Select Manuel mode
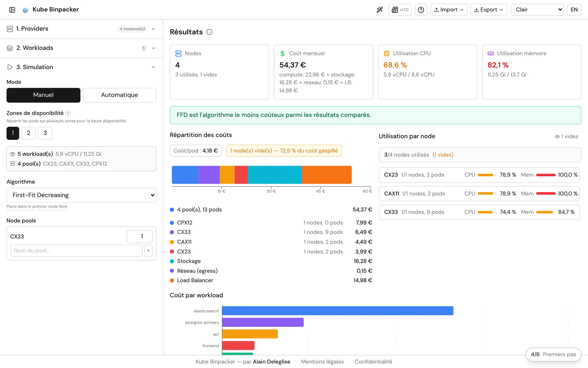 pos(43,95)
